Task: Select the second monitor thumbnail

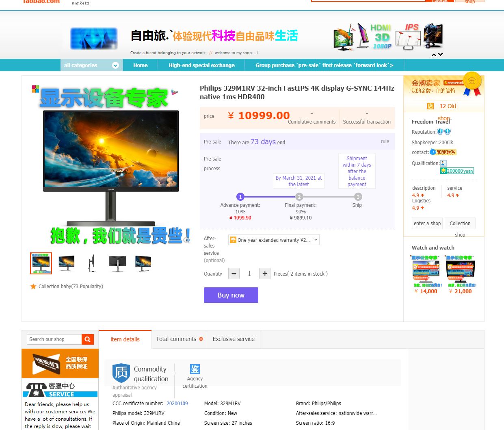Action: tap(67, 263)
